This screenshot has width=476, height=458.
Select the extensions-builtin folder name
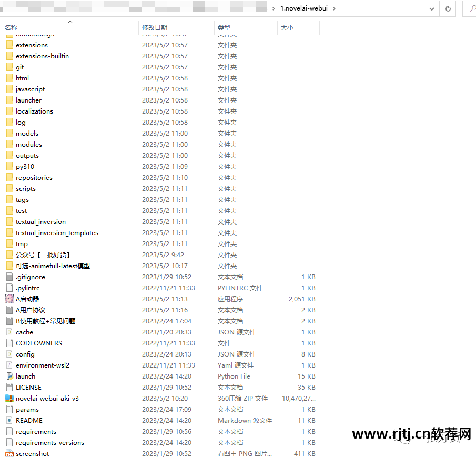[x=42, y=56]
